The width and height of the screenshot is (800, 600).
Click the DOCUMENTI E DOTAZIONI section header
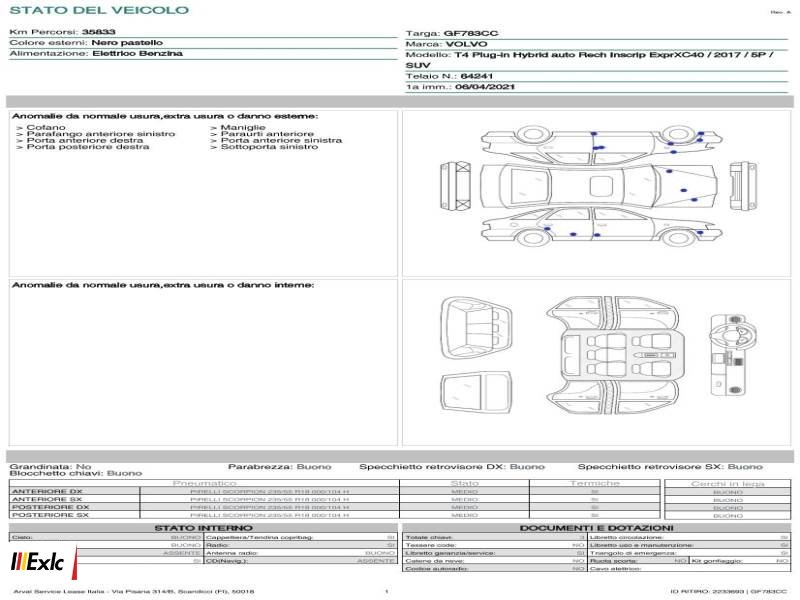pyautogui.click(x=596, y=528)
